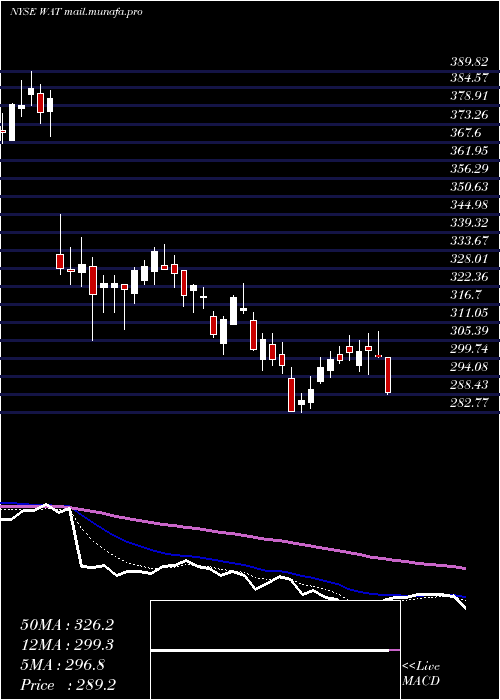The width and height of the screenshot is (500, 700).
Task: Select the 350.63 price level label
Action: 469,187
